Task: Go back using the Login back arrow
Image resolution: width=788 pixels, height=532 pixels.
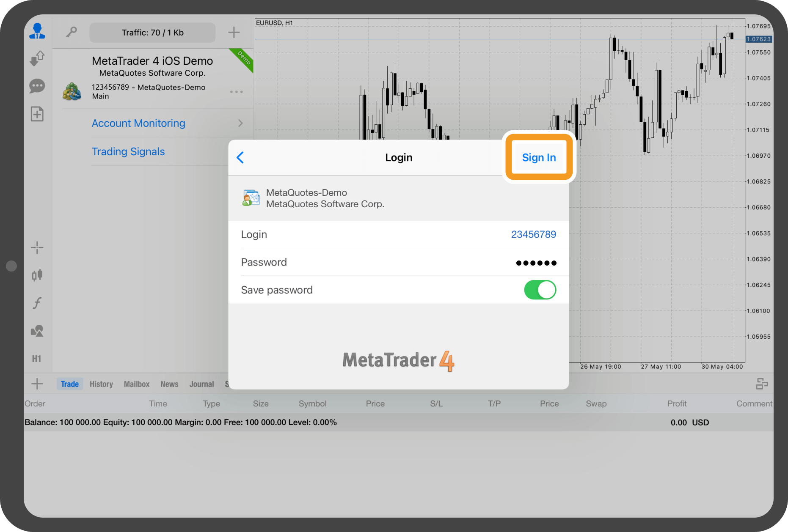Action: click(240, 157)
